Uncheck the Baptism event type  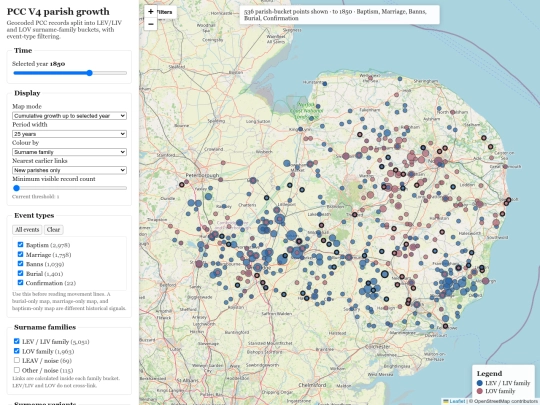point(20,245)
